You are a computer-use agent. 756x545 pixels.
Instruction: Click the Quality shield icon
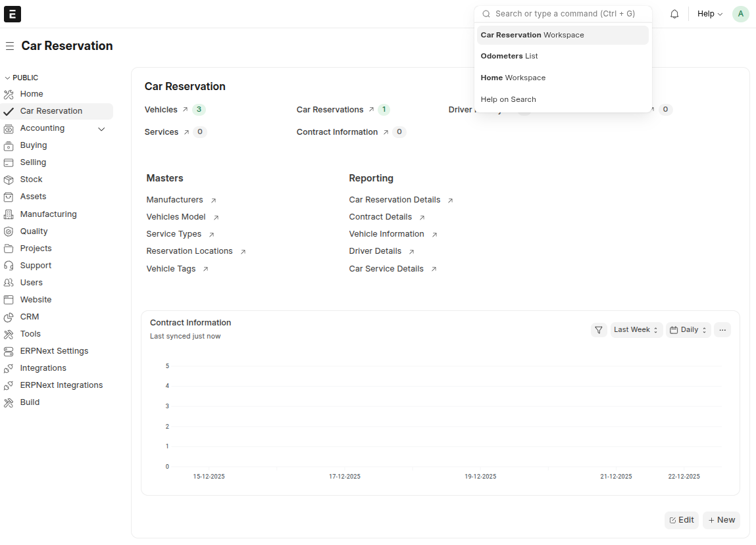(x=9, y=232)
